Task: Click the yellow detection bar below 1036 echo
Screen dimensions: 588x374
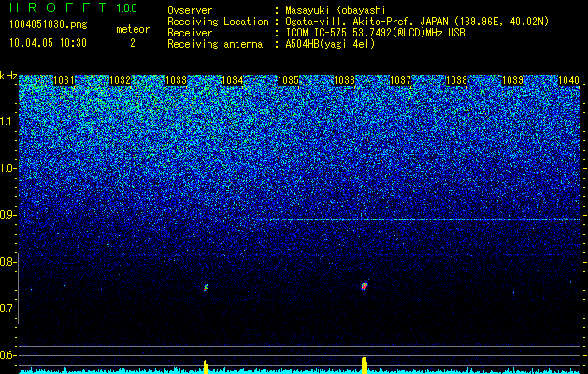Action: [x=365, y=366]
